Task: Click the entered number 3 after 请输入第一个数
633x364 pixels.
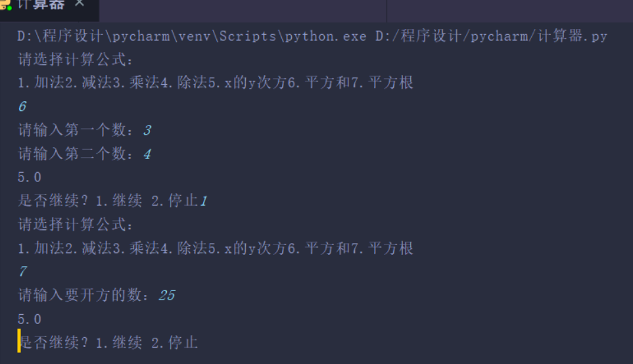Action: [147, 130]
